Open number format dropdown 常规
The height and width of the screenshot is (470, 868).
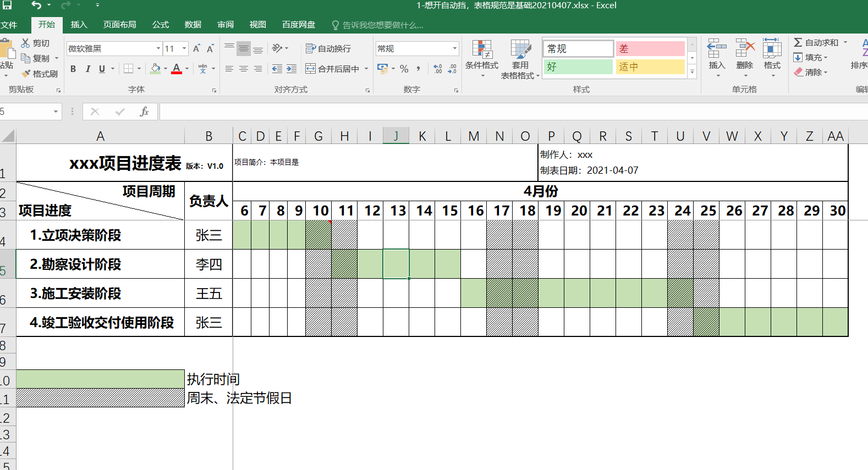coord(455,48)
